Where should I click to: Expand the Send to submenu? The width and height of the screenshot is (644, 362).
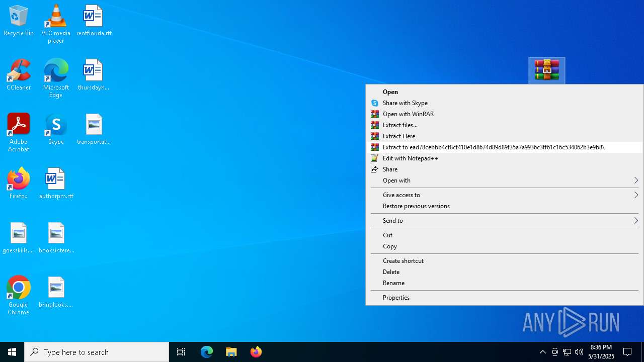(x=504, y=221)
